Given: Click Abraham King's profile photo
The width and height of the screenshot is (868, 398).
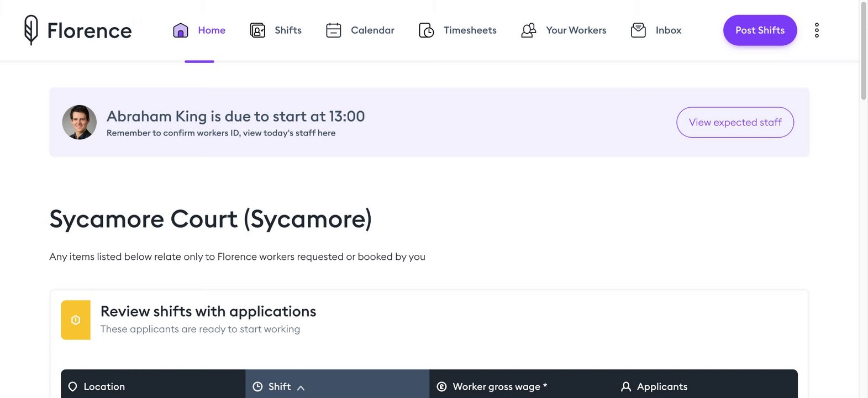Looking at the screenshot, I should click(80, 122).
